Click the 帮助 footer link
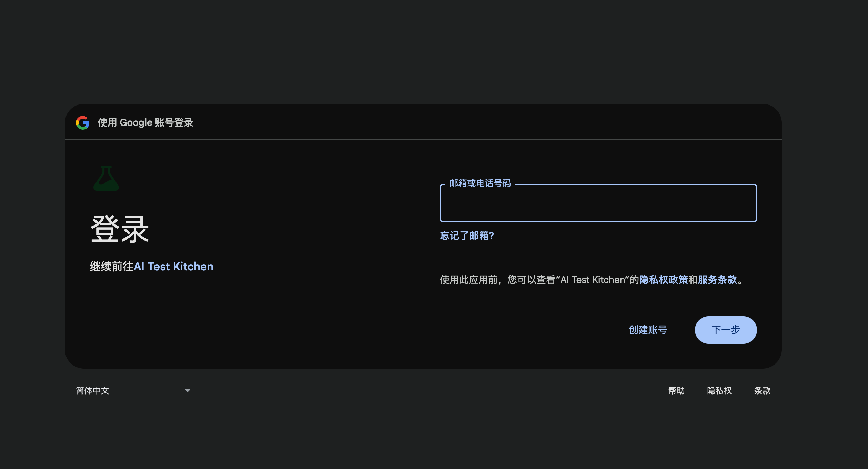Viewport: 868px width, 469px height. (676, 390)
